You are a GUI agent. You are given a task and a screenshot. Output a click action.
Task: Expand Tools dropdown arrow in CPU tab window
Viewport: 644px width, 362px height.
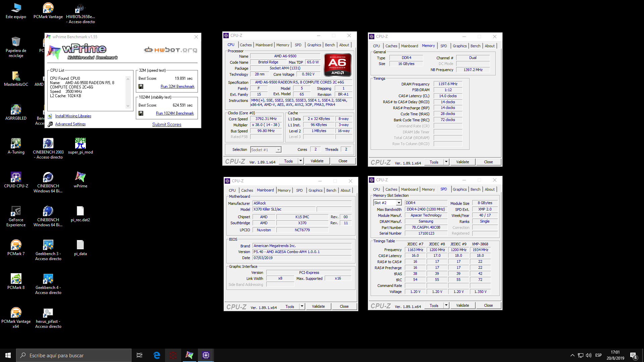301,161
